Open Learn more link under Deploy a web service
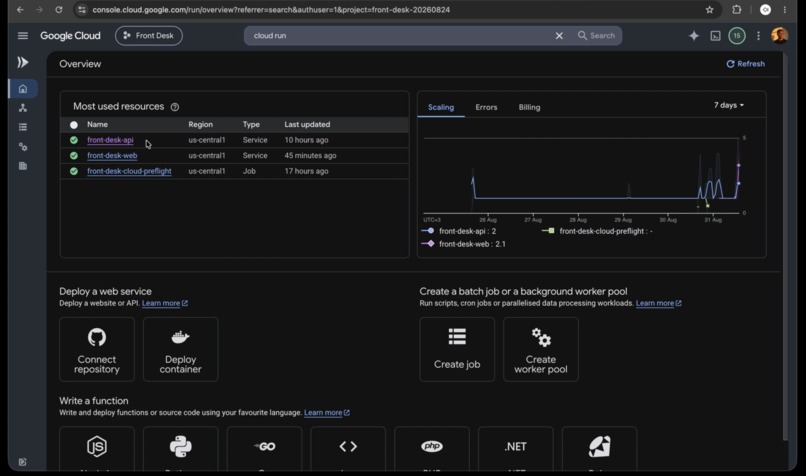The width and height of the screenshot is (806, 476). (164, 303)
